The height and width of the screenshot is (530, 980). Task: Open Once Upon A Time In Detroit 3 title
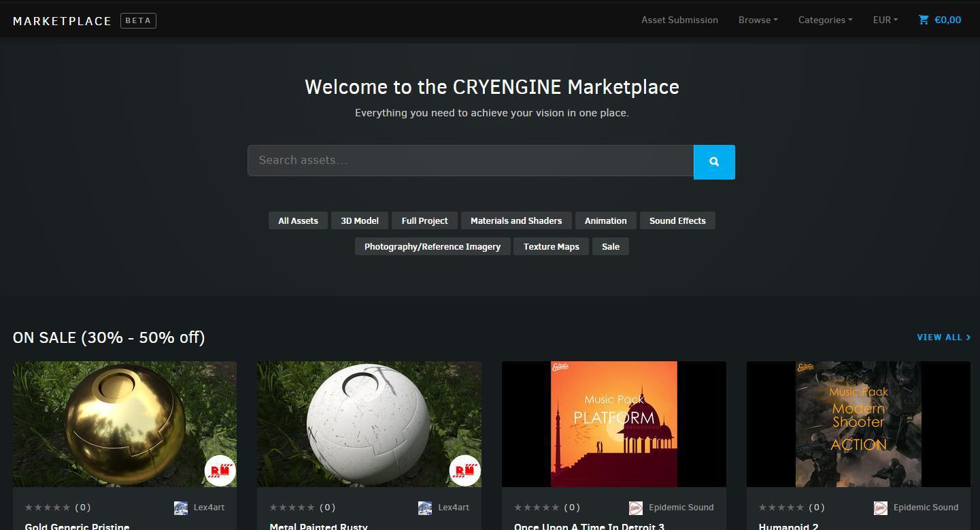[x=589, y=526]
